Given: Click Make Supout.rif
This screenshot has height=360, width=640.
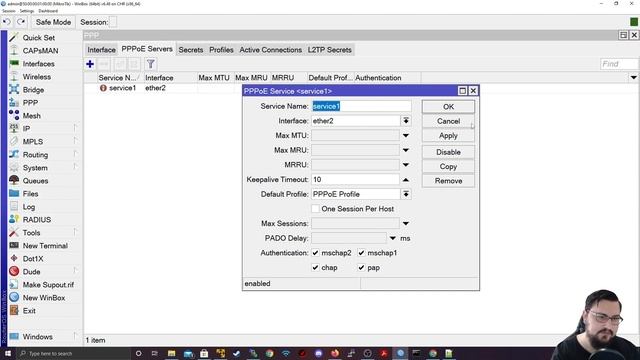Looking at the screenshot, I should 48,285.
